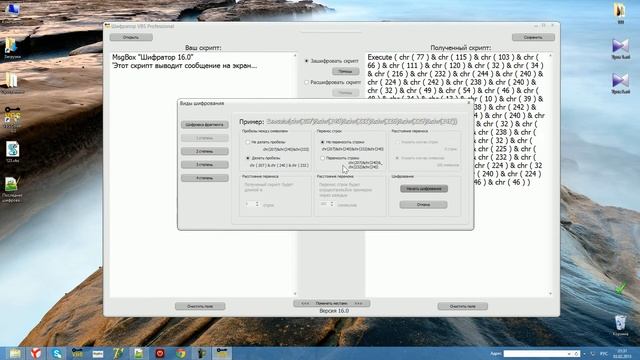Screen dimensions: 640x360
Task: Choose the 4 степень encryption level
Action: pyautogui.click(x=204, y=178)
